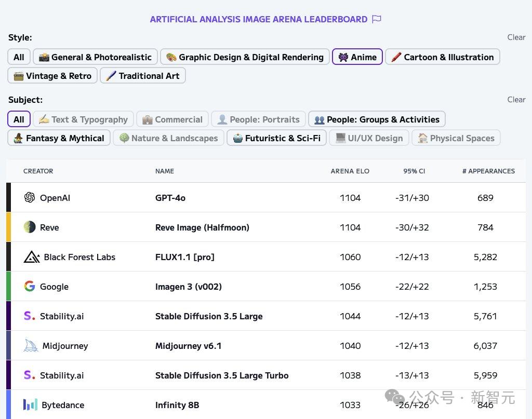
Task: Select the Reve Image (Halfmoon) model name
Action: click(x=202, y=227)
